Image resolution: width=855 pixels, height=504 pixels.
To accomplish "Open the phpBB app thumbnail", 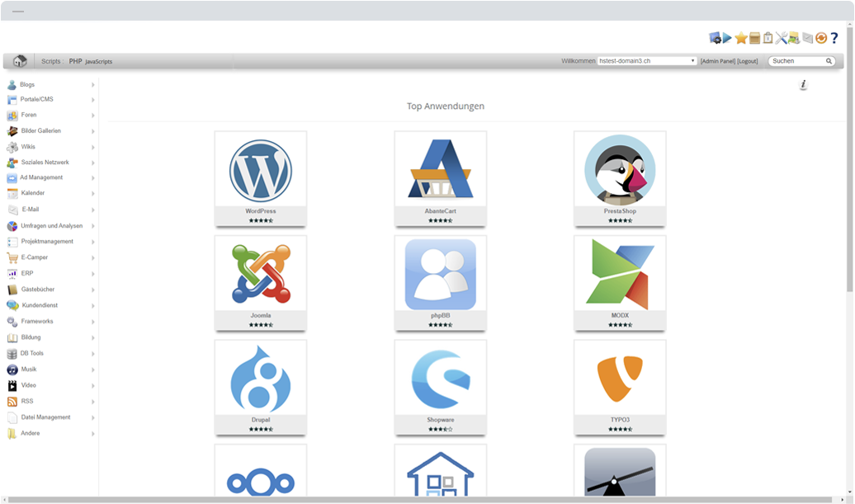I will point(441,275).
